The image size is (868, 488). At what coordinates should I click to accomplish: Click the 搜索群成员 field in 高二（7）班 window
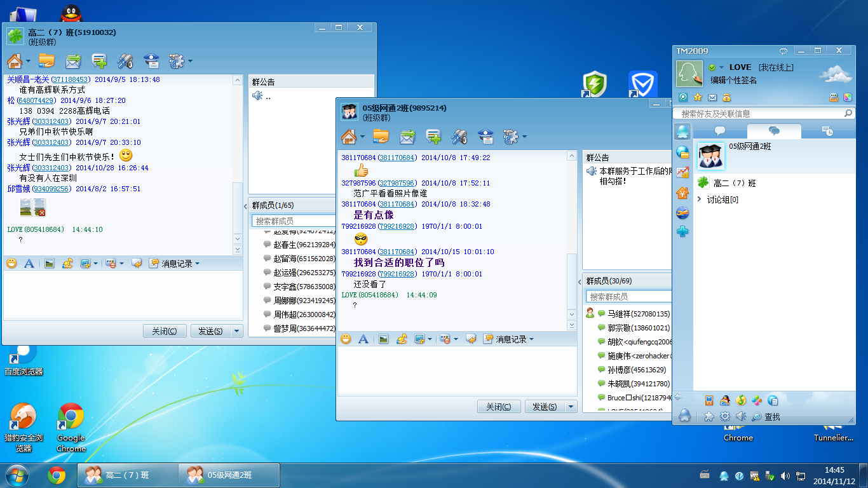(294, 221)
